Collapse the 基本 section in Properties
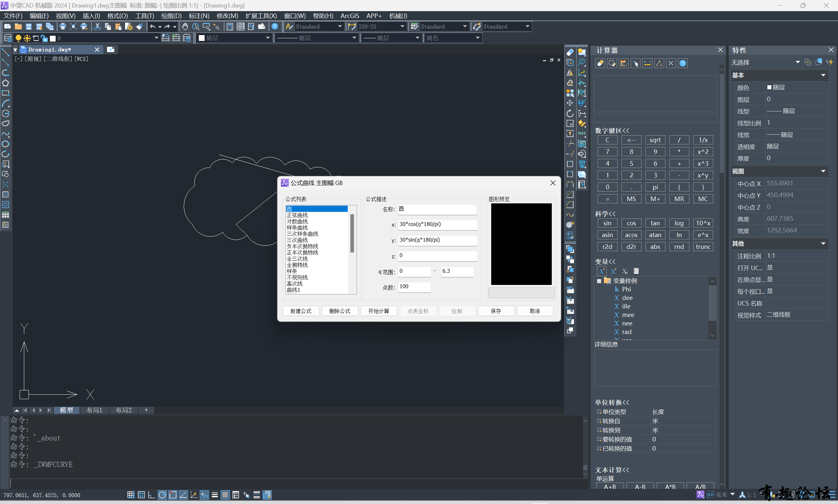The height and width of the screenshot is (504, 838). 823,75
